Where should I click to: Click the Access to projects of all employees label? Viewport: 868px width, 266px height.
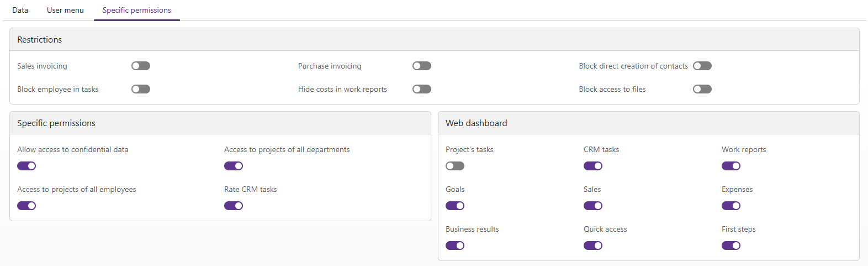[77, 189]
